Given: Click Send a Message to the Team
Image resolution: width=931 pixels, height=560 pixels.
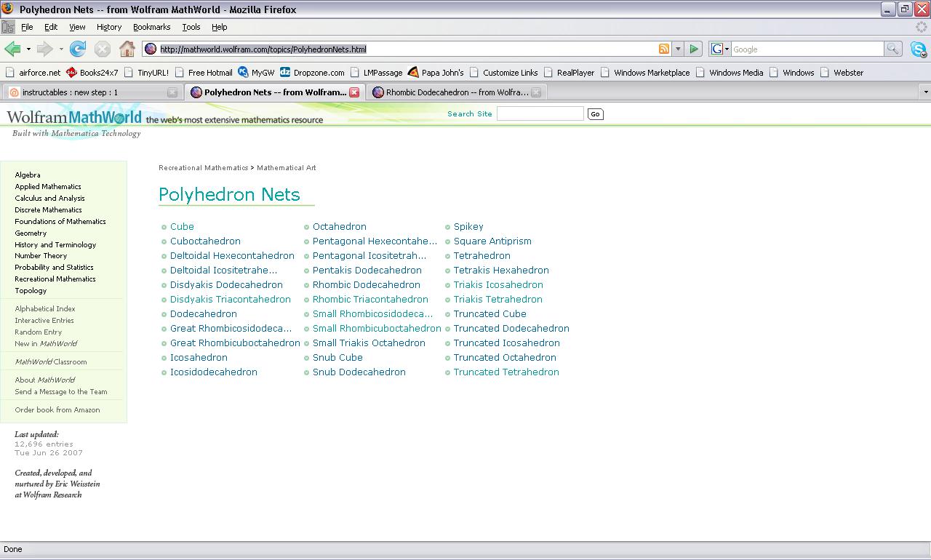Looking at the screenshot, I should coord(61,392).
